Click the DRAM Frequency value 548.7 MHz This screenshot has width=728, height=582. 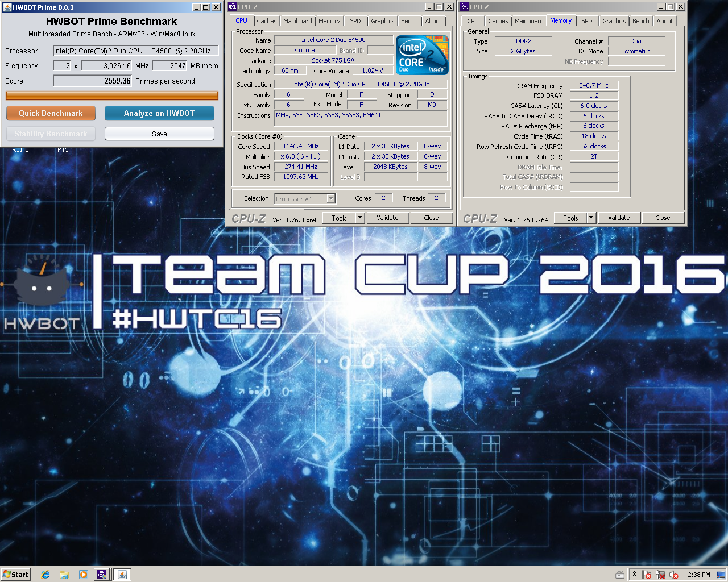click(594, 85)
